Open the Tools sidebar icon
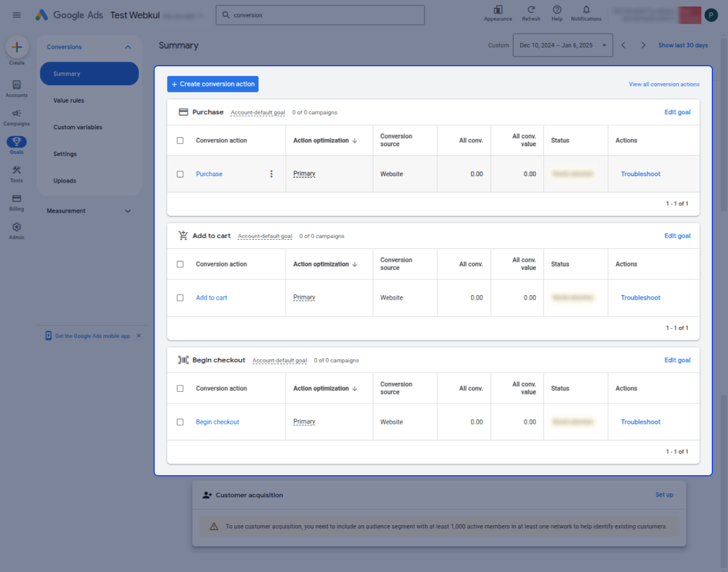This screenshot has width=728, height=572. pos(17,174)
